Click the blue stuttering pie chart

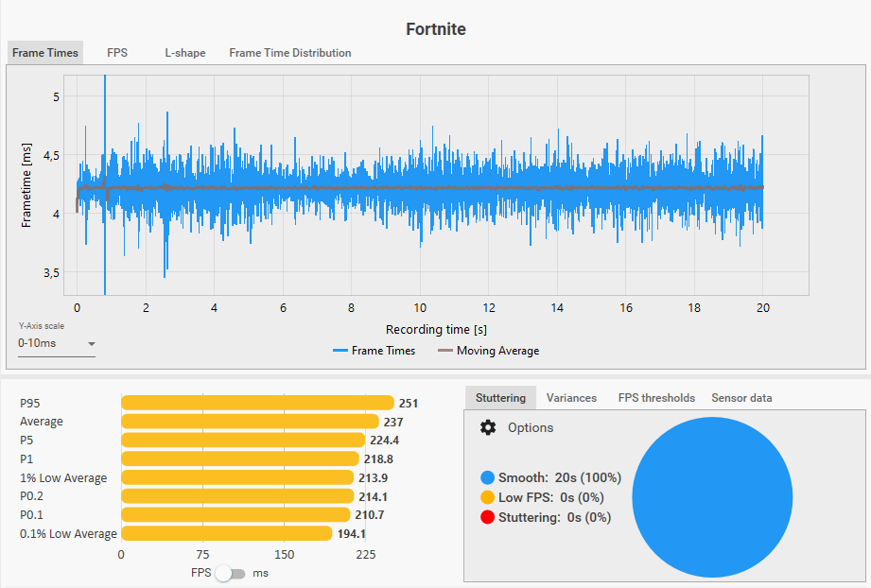712,497
